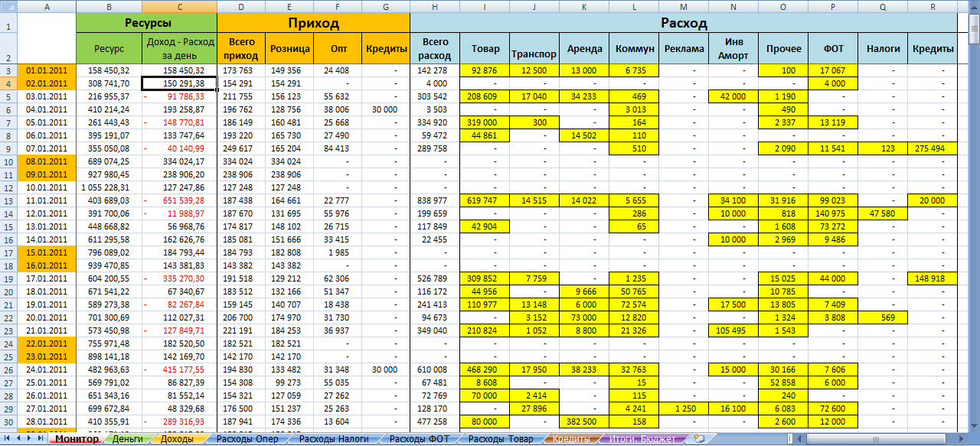Go to the Расходы Товар sheet tab
980x446 pixels.
click(x=501, y=439)
